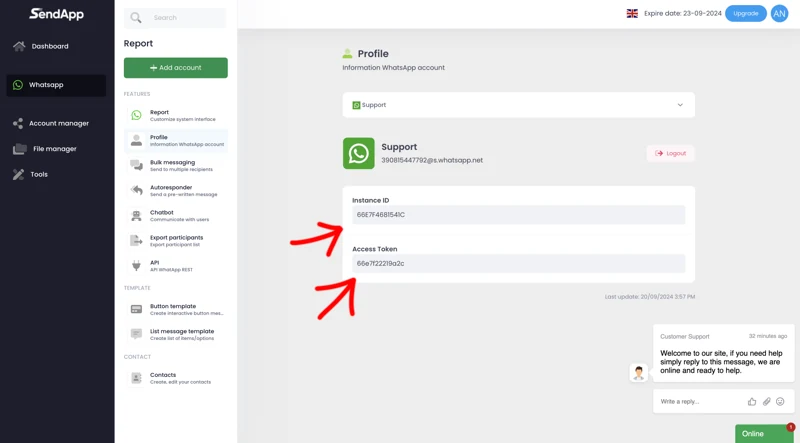This screenshot has height=443, width=800.
Task: Open the File manager folder icon
Action: pos(19,149)
